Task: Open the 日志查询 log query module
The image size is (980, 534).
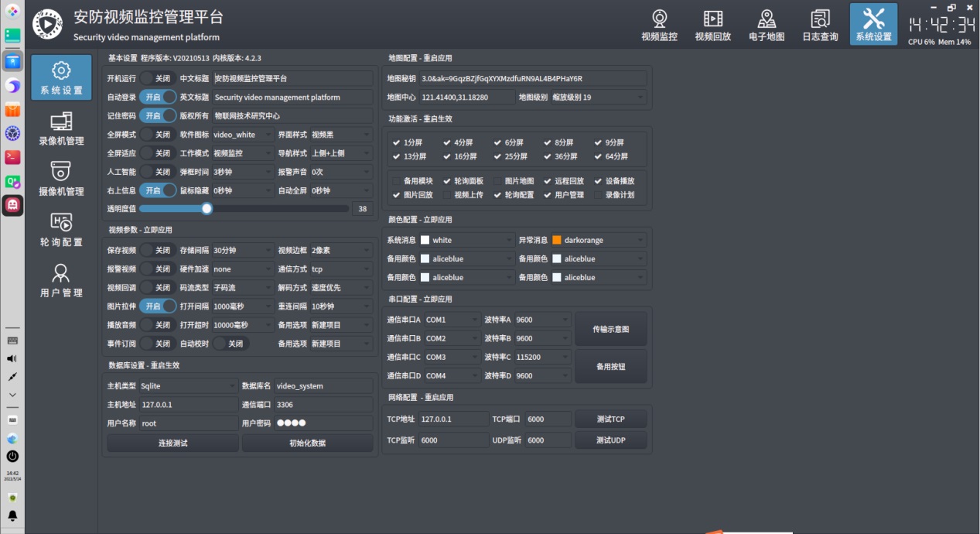Action: [x=820, y=25]
